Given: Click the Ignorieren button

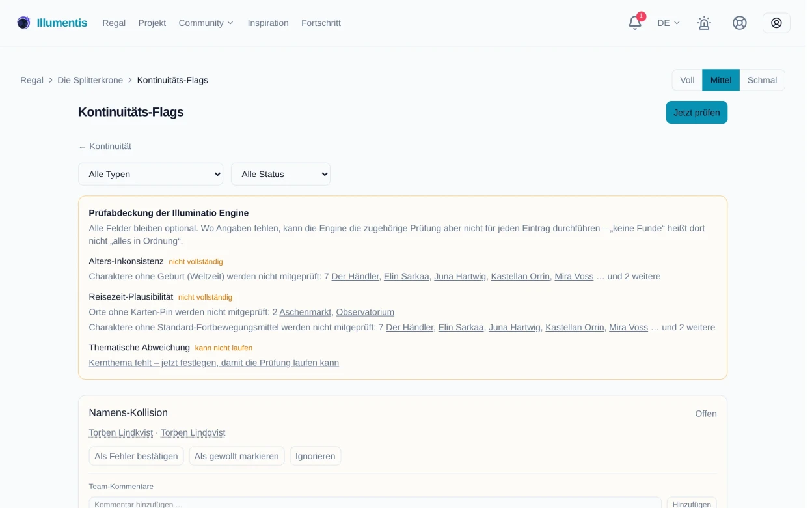Looking at the screenshot, I should click(x=315, y=456).
